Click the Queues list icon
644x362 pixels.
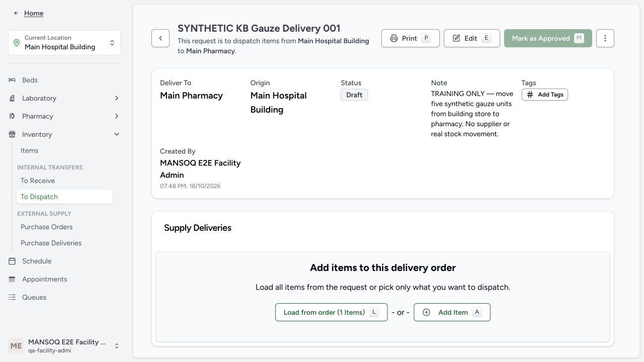click(x=12, y=297)
